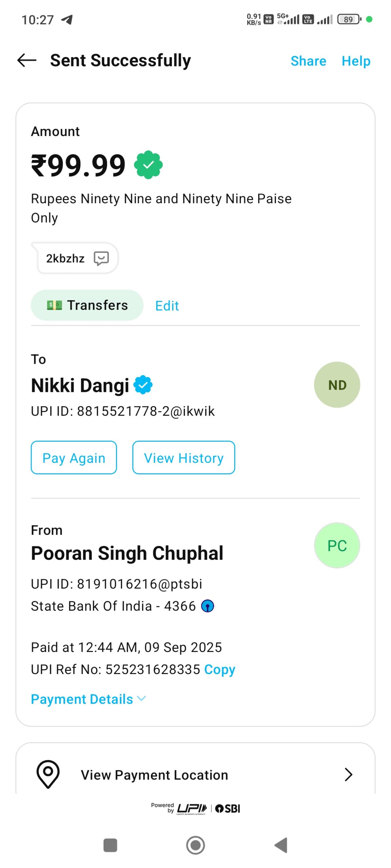Tap the Pay Again button
This screenshot has width=391, height=868.
click(74, 458)
